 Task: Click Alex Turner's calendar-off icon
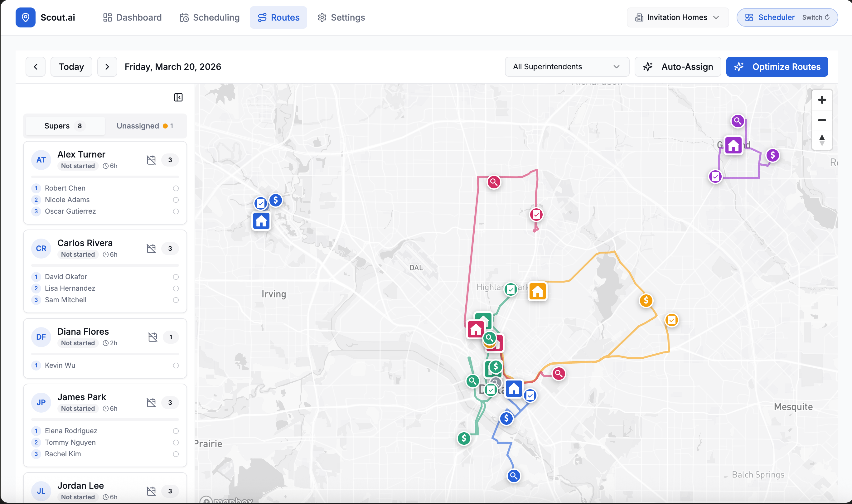[151, 160]
